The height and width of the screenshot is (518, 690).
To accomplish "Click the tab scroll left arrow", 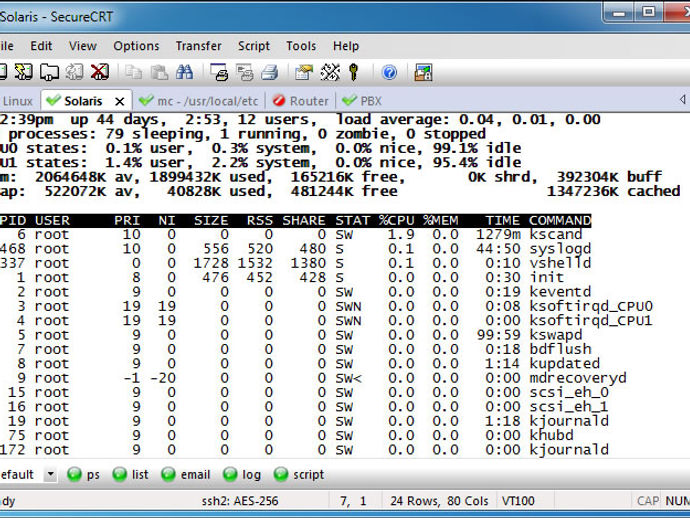I will (682, 100).
